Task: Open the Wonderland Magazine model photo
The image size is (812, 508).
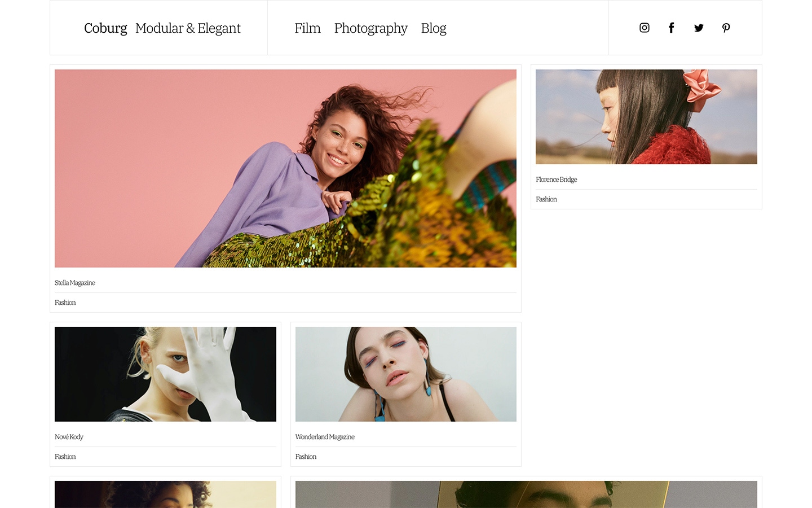Action: click(x=405, y=374)
